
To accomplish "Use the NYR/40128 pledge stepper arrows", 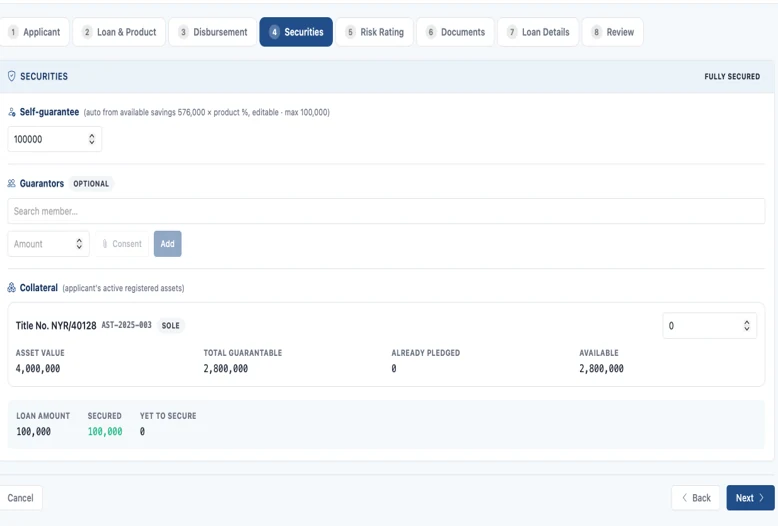I will 747,326.
